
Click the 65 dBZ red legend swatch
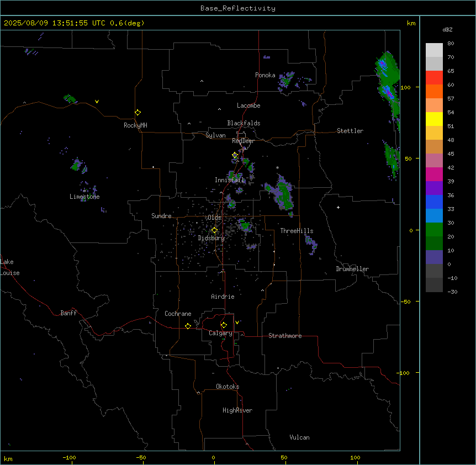434,77
